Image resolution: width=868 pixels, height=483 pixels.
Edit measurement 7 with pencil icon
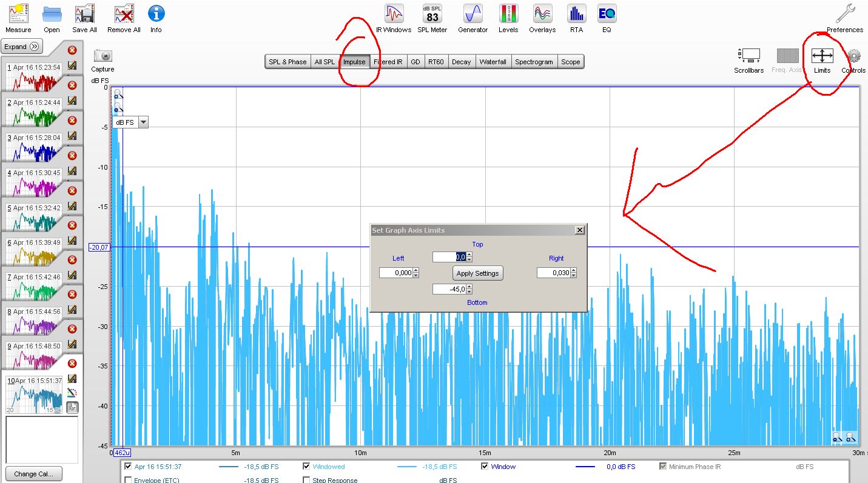pyautogui.click(x=72, y=275)
